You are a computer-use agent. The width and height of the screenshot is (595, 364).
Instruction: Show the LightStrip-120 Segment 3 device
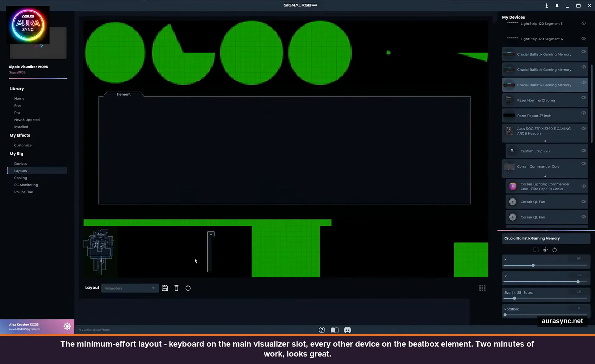point(583,23)
